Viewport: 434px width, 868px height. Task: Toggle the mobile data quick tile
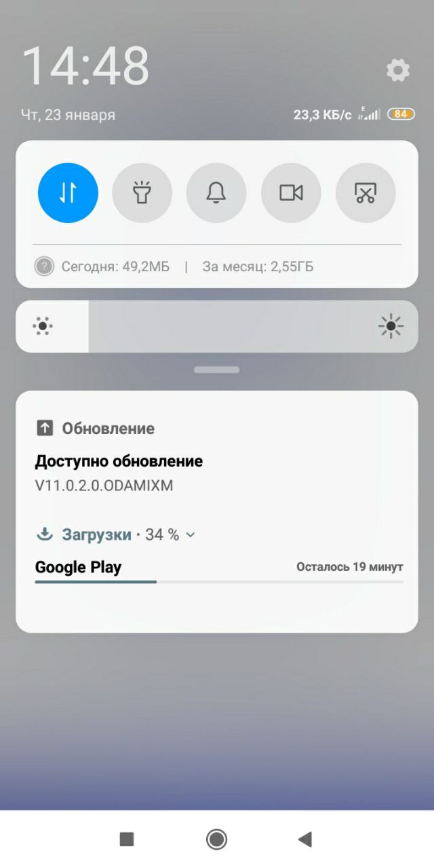point(68,193)
